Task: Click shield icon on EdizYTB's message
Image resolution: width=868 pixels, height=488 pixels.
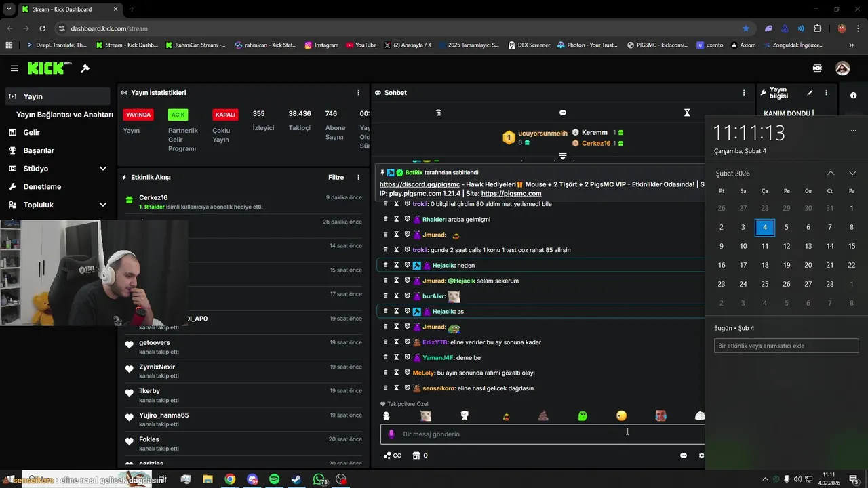Action: (x=407, y=342)
